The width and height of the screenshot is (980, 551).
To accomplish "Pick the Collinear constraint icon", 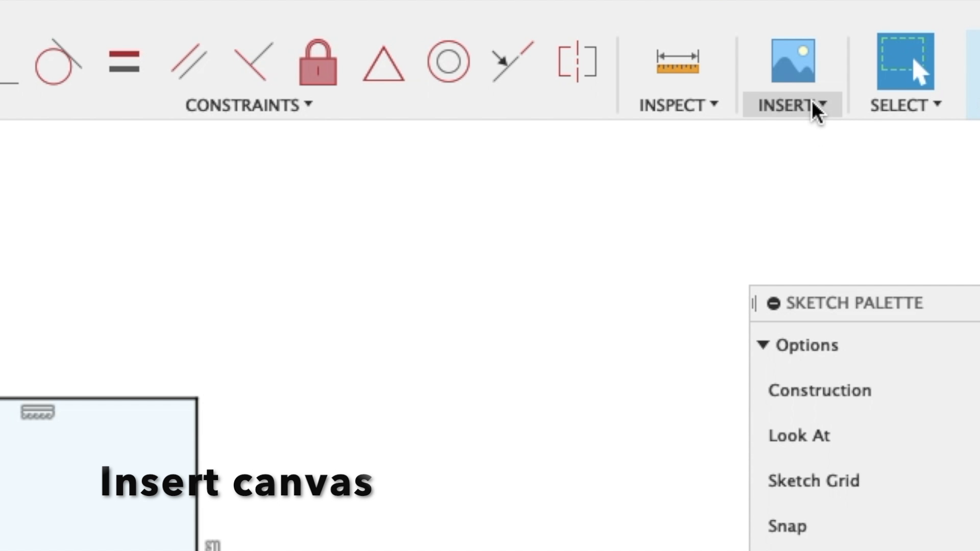I will (512, 62).
